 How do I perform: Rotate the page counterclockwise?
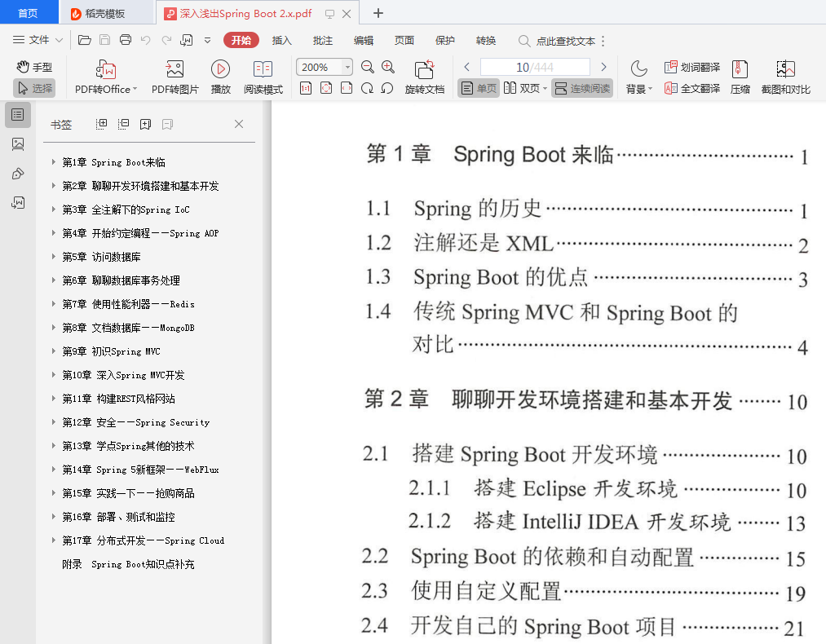click(387, 88)
